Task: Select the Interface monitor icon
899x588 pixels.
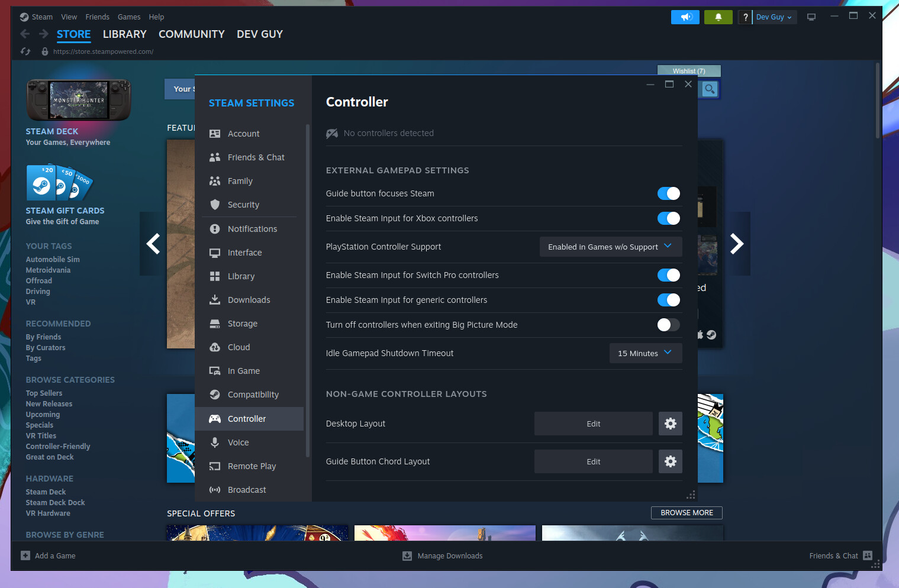Action: coord(215,253)
